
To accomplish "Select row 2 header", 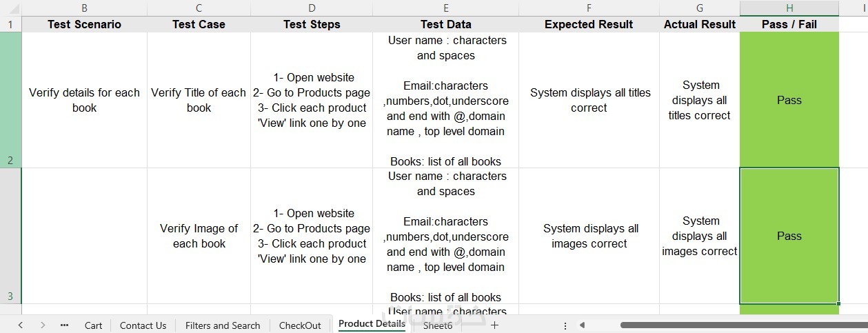I will (x=10, y=99).
